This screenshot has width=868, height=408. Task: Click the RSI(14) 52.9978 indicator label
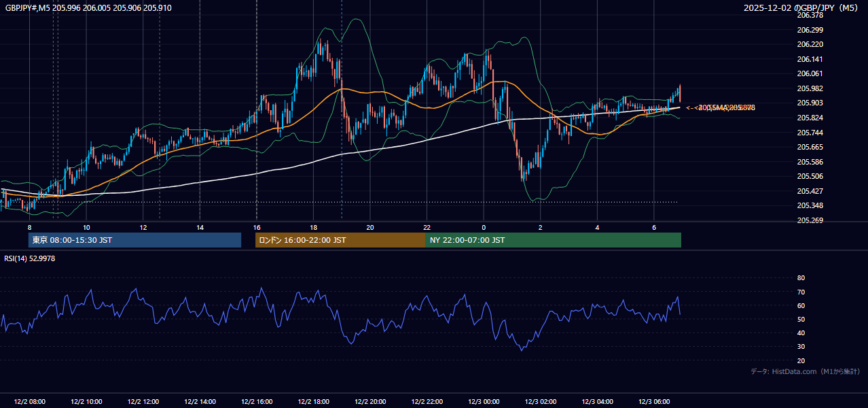point(30,258)
